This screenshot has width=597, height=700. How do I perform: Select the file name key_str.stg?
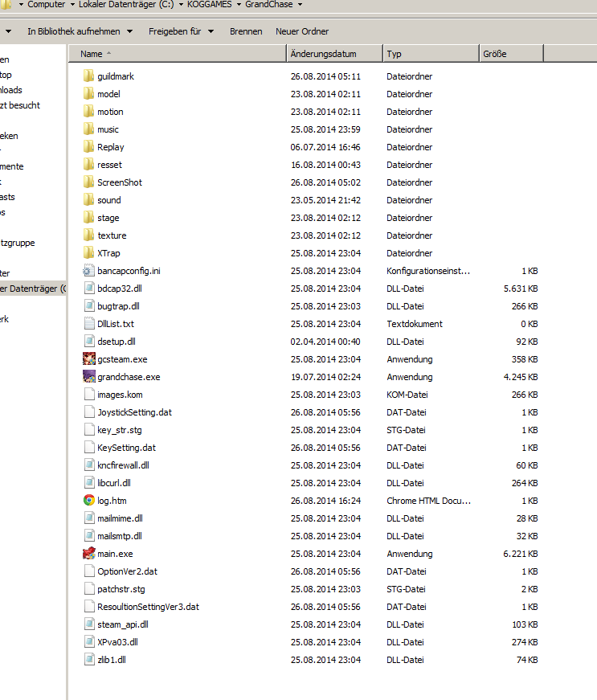coord(120,430)
